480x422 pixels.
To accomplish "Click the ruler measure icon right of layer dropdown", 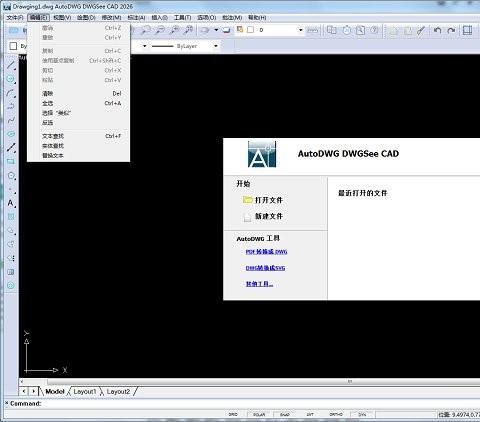I will tap(312, 30).
